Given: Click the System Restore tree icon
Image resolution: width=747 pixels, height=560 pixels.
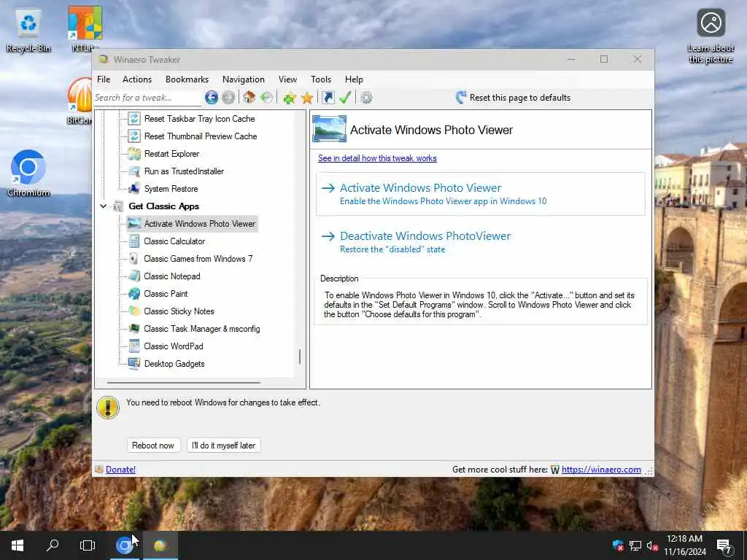Looking at the screenshot, I should 134,189.
